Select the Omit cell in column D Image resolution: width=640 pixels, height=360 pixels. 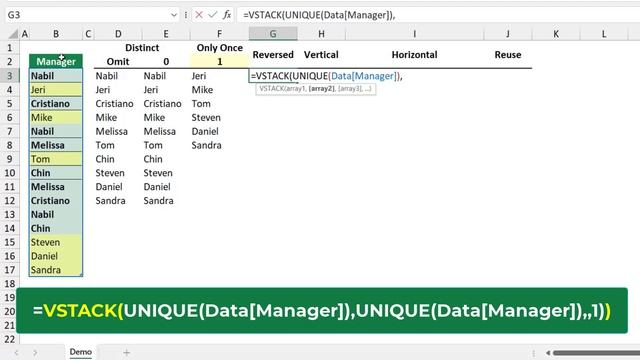[118, 62]
